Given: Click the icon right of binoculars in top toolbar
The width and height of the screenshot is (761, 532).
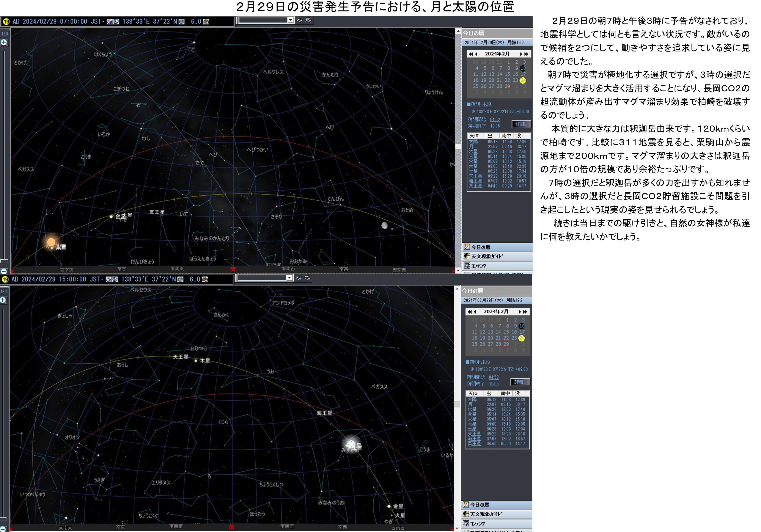Looking at the screenshot, I should (309, 20).
